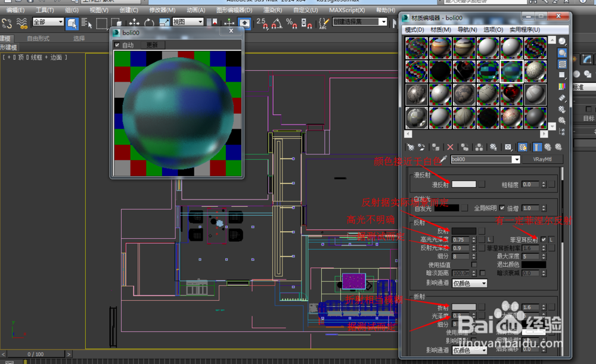Open 反射 影响通道 仅颜色 dropdown
The image size is (596, 364).
pos(470,284)
